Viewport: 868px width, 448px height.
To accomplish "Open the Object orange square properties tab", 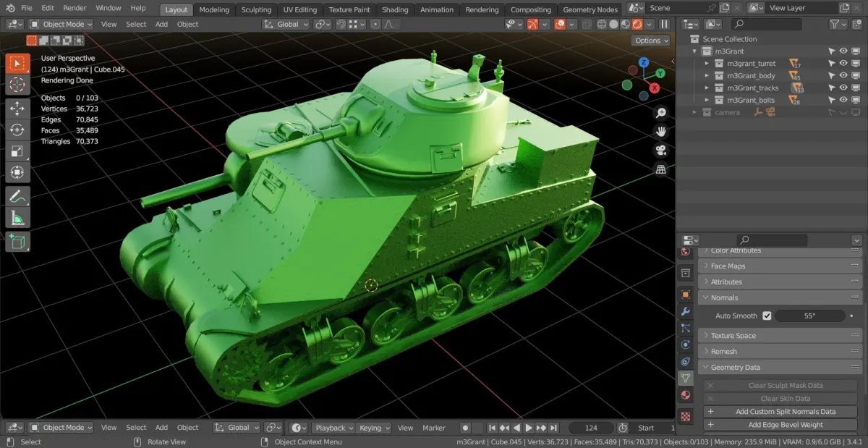I will pos(686,295).
